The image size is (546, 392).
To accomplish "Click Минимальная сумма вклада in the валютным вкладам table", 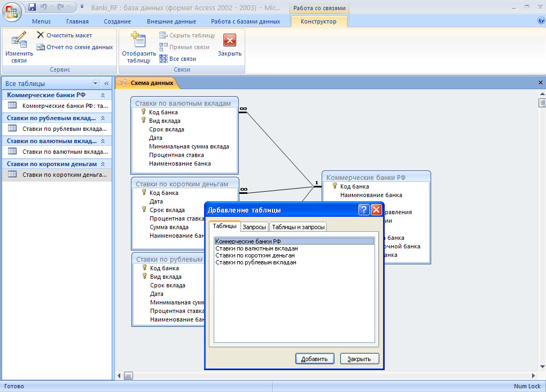I will (189, 146).
